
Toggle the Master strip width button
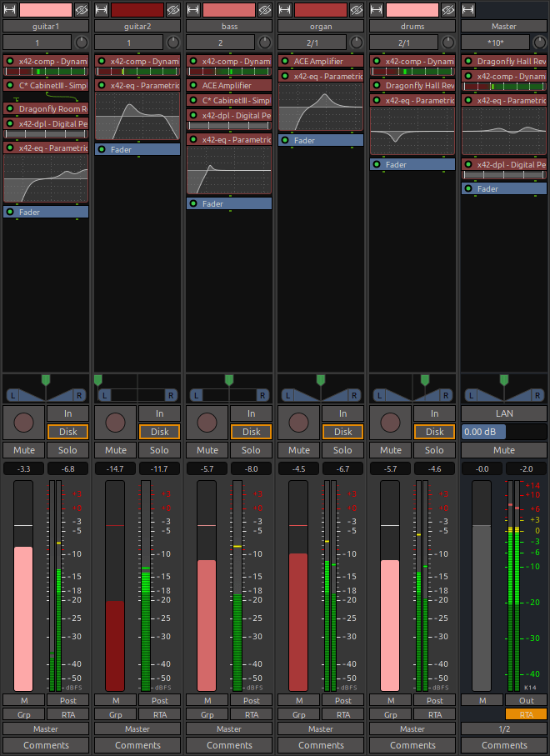pyautogui.click(x=467, y=9)
